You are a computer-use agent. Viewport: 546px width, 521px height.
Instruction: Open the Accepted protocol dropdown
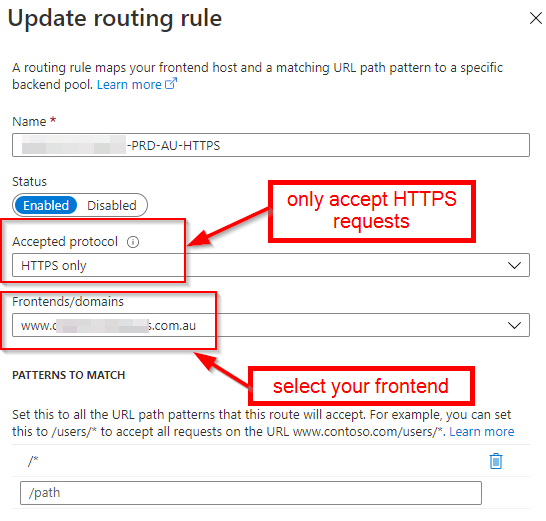click(x=271, y=265)
